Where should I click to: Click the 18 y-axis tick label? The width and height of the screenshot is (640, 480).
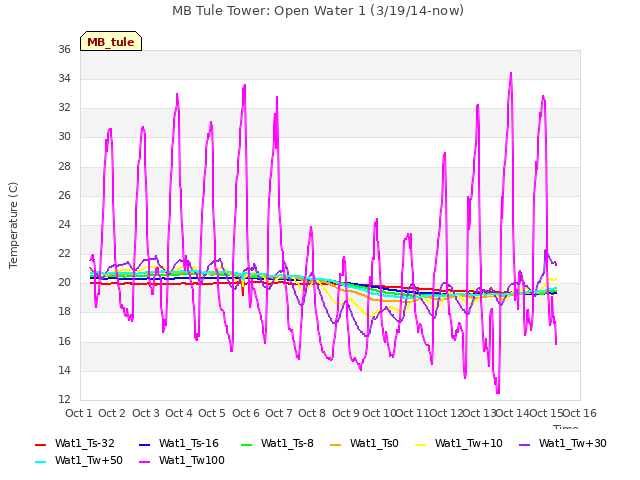tap(64, 312)
